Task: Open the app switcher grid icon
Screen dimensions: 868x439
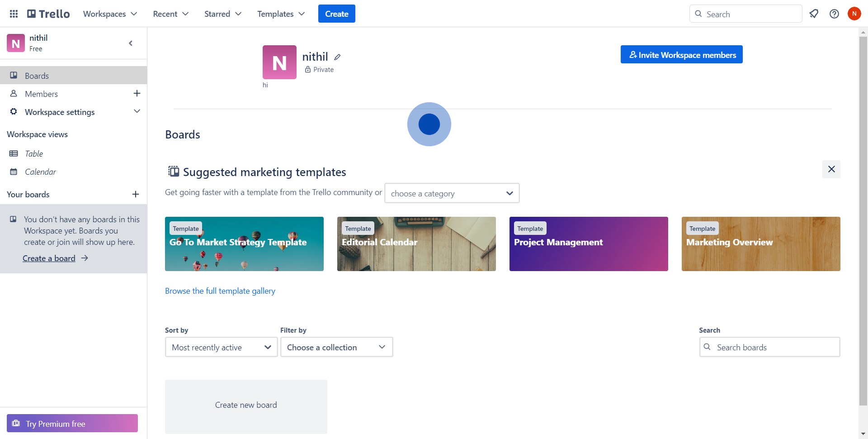Action: tap(14, 14)
